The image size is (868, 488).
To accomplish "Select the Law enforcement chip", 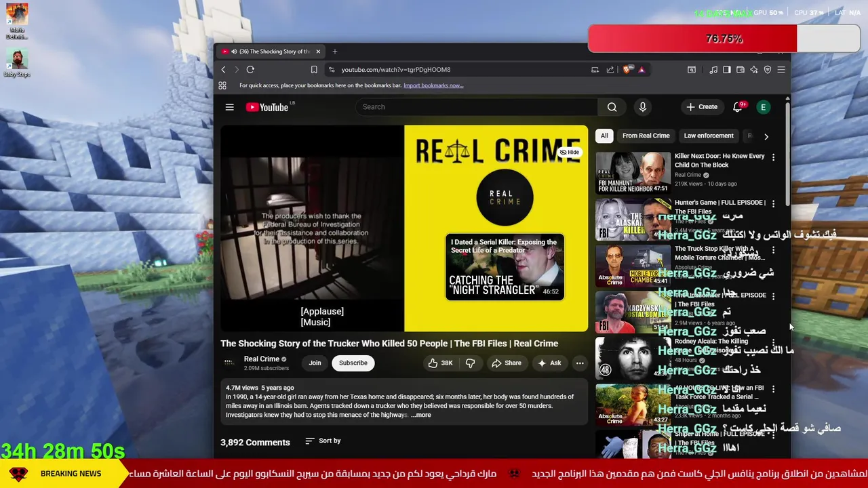I will click(709, 136).
